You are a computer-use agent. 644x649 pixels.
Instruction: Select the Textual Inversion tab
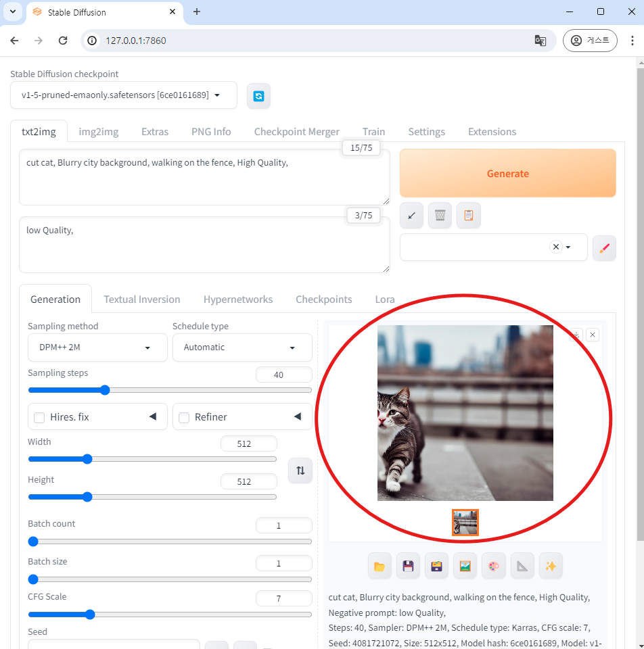(141, 299)
